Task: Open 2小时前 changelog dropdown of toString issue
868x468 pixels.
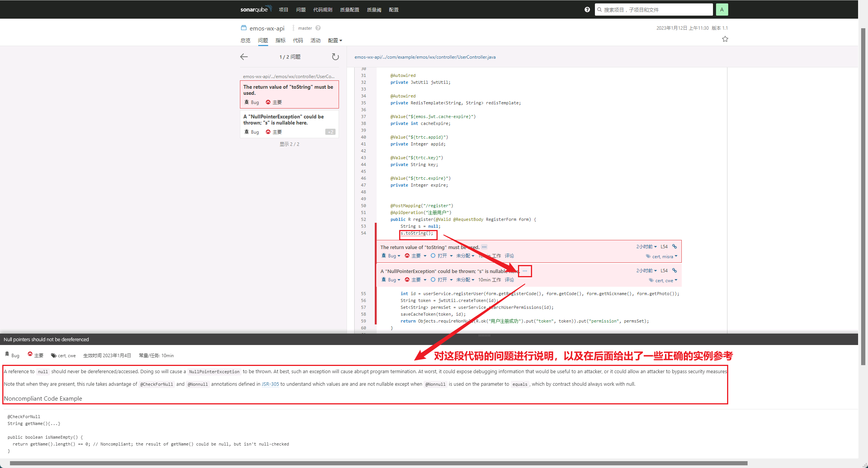Action: 647,247
